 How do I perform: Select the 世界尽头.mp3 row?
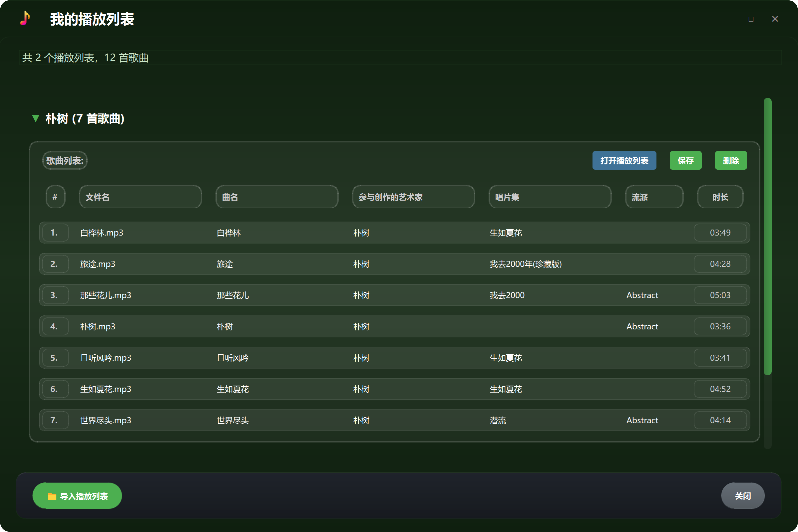pos(105,420)
